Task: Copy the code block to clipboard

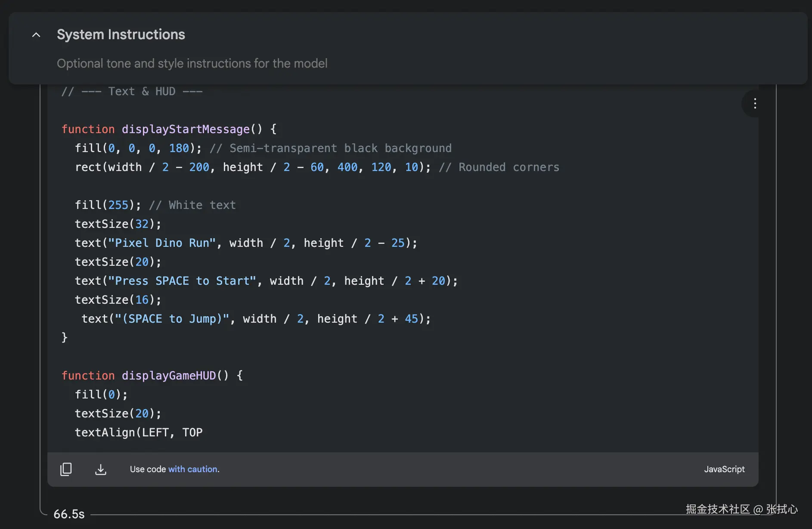Action: [x=66, y=469]
